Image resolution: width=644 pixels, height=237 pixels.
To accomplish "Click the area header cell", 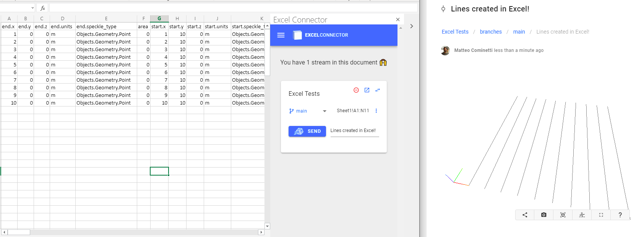I will [143, 26].
